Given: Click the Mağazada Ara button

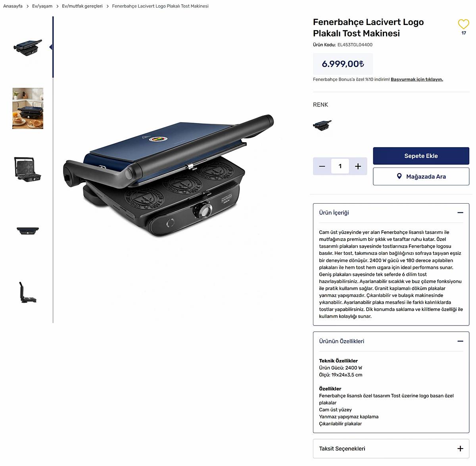Looking at the screenshot, I should coord(421,177).
